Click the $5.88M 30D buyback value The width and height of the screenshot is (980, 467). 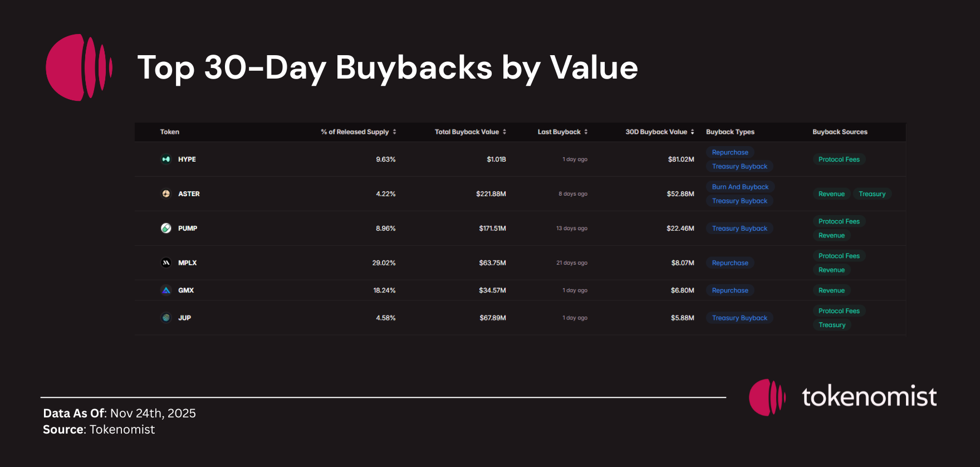point(682,318)
